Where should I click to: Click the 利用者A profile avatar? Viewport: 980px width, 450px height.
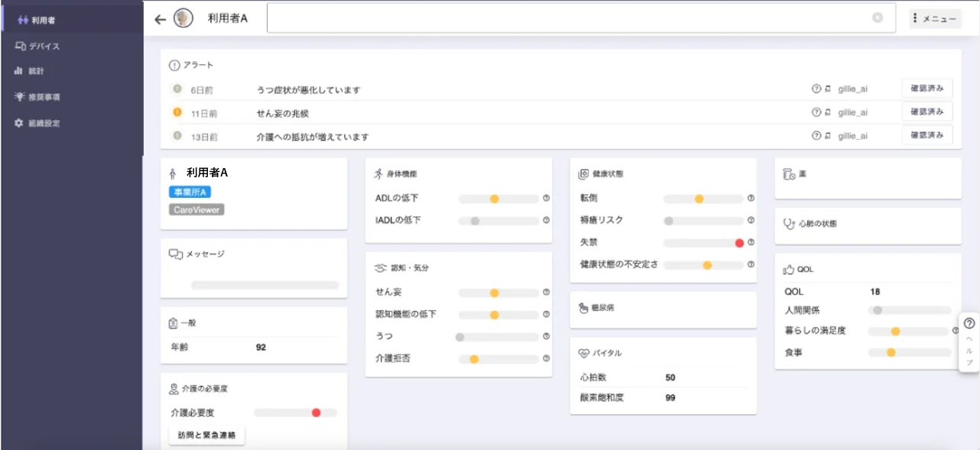[183, 19]
